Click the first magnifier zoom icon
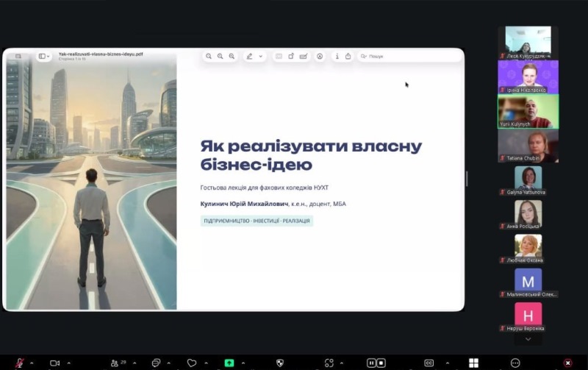This screenshot has height=370, width=588. 209,57
